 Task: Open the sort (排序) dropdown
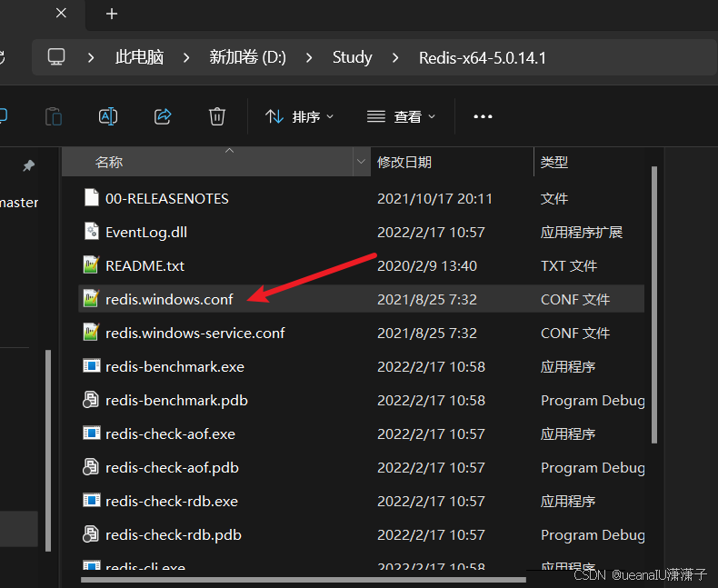300,116
